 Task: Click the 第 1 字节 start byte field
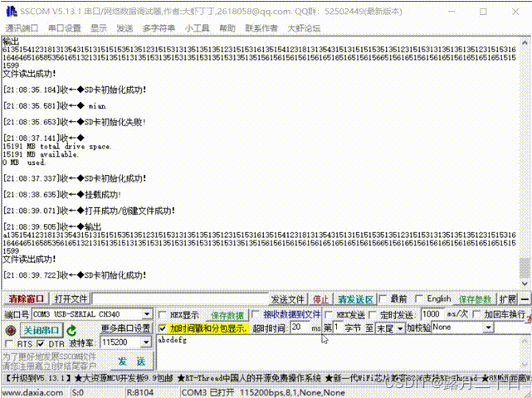point(338,328)
